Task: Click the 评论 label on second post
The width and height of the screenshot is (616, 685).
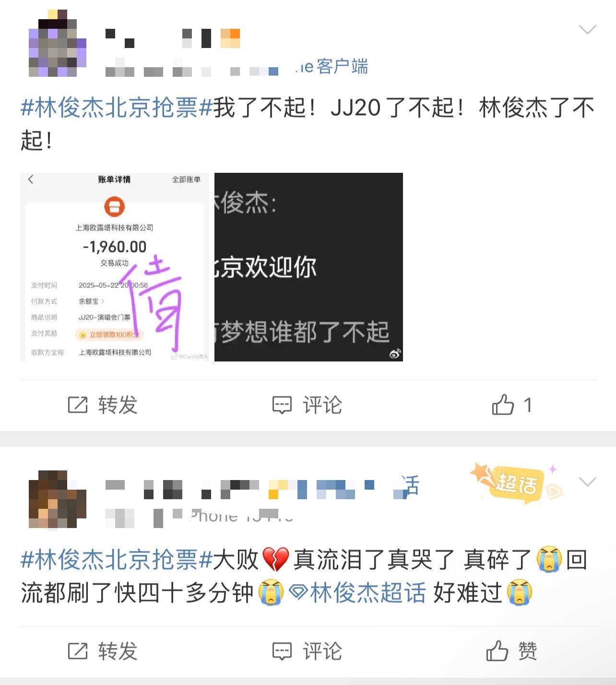Action: click(x=322, y=651)
